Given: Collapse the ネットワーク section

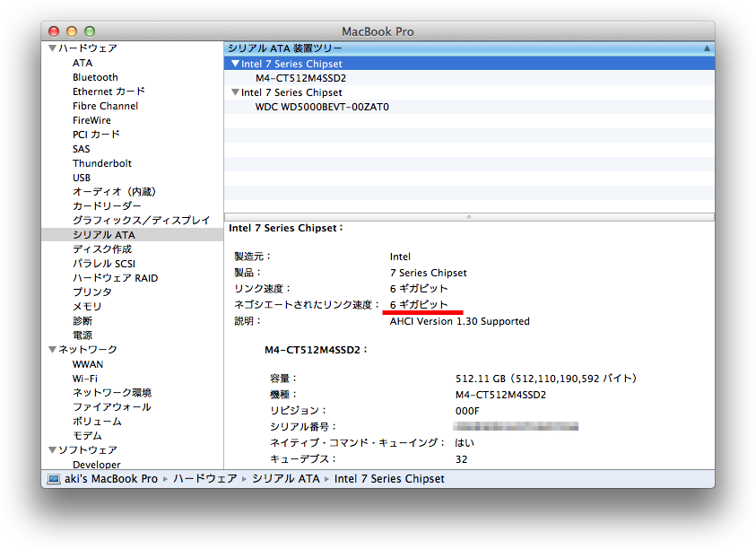Looking at the screenshot, I should [x=53, y=349].
